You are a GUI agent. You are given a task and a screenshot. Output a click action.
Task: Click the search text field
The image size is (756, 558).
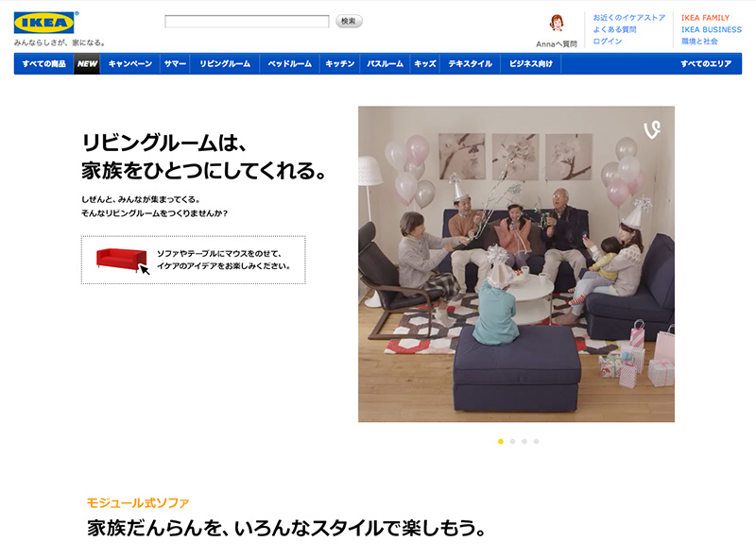(247, 22)
